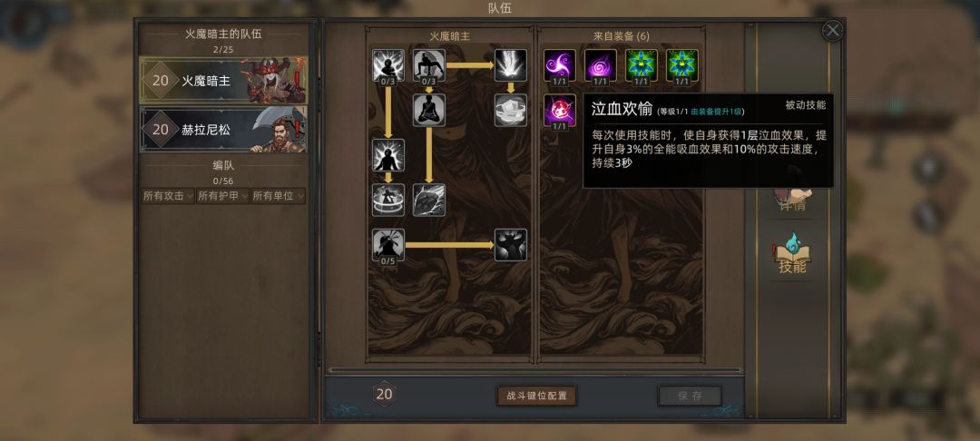
Task: Click the crouching figure 0/3 skill node
Action: (x=428, y=65)
